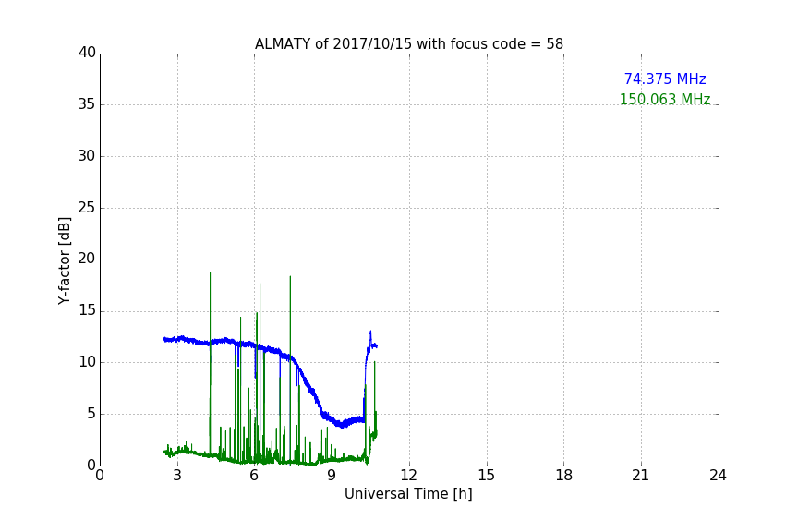
Task: Select the blue '74.375 MHz' legend label
Action: pos(665,79)
